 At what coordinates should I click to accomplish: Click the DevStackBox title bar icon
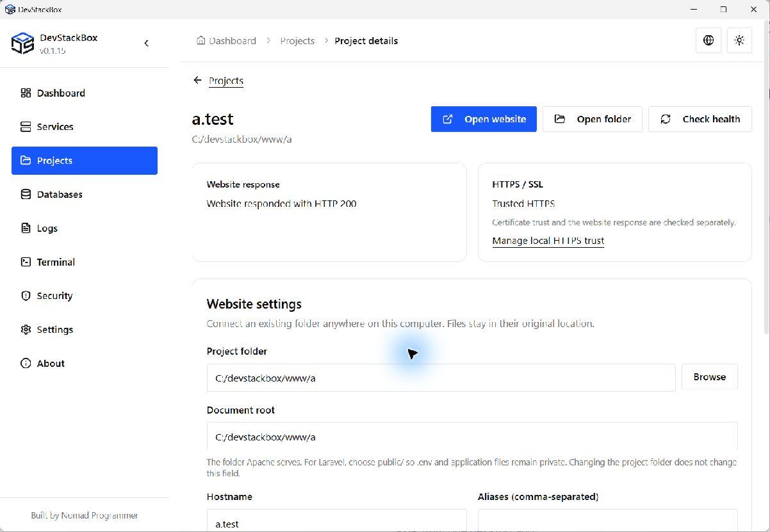coord(10,10)
